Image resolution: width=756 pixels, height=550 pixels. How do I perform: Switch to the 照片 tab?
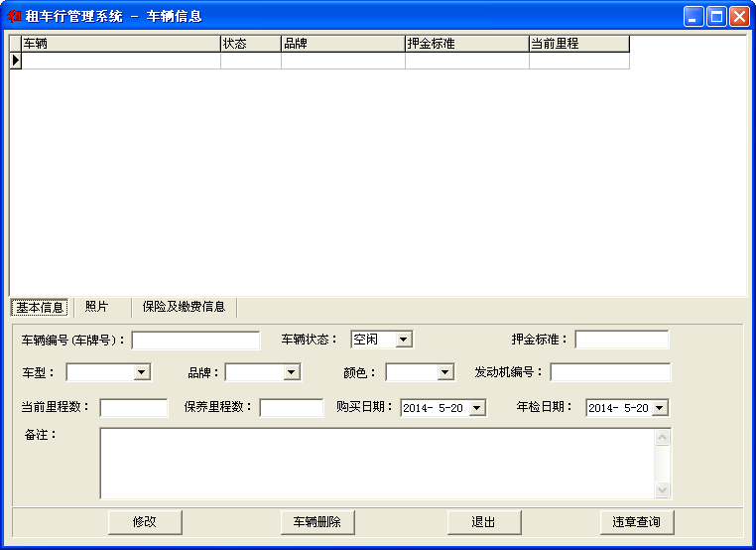(x=97, y=307)
